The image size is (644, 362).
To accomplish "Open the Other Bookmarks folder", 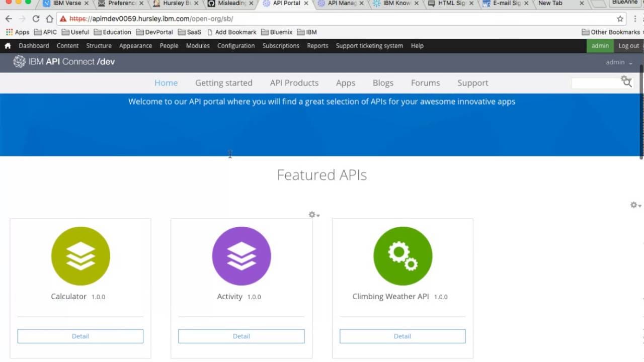I will coord(611,32).
